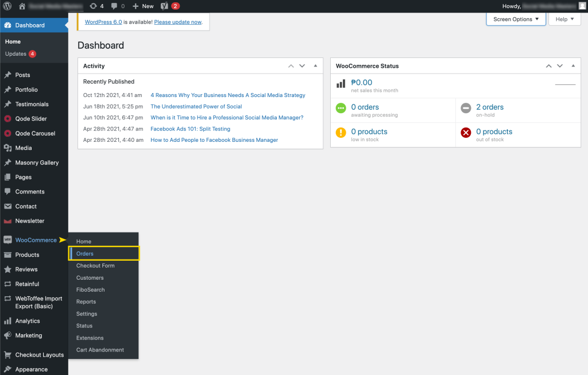Open the updates icon in admin bar
Screen dimensions: 588x375
click(x=94, y=6)
